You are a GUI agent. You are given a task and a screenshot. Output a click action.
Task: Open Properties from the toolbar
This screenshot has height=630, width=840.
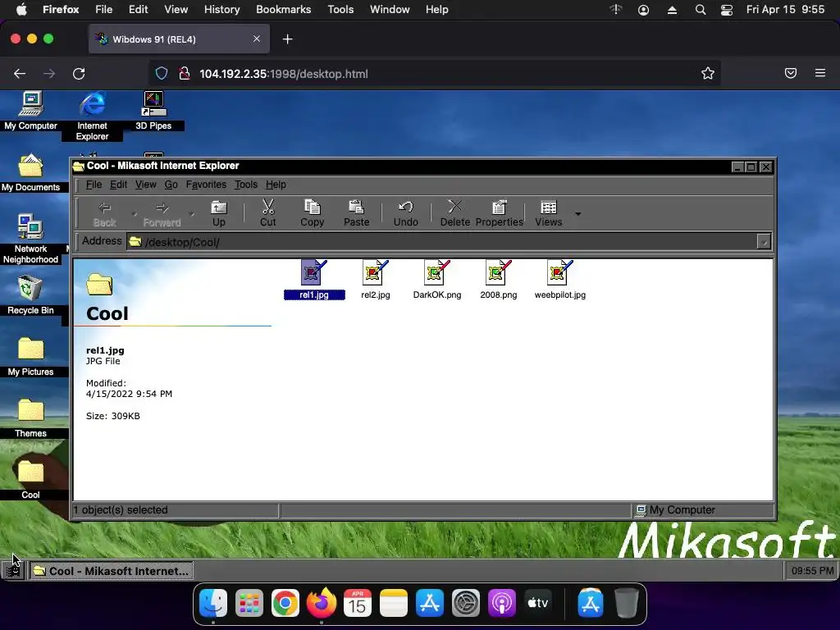tap(500, 213)
